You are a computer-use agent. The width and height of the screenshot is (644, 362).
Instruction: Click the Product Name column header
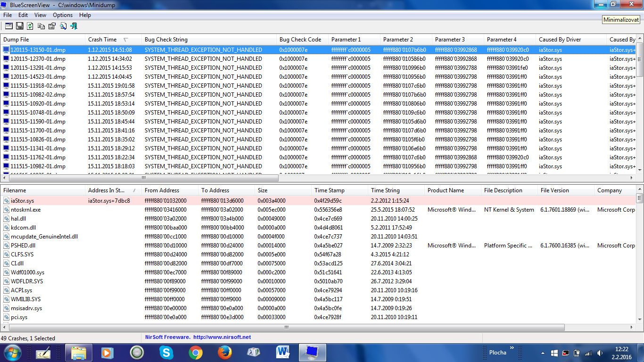(453, 190)
